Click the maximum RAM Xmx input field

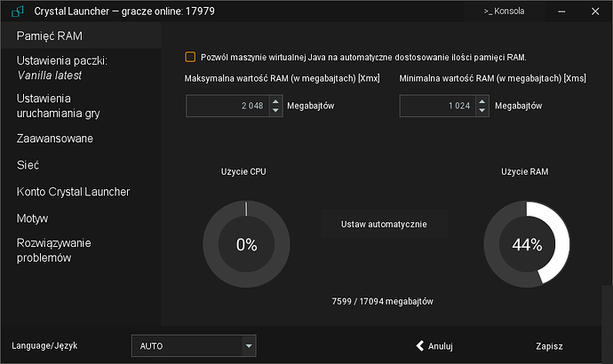(x=225, y=107)
